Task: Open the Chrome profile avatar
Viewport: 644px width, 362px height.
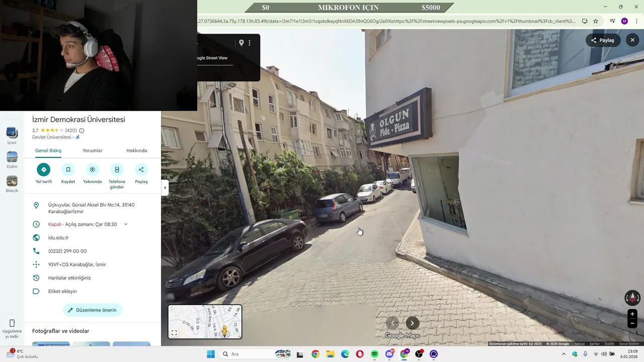Action: point(624,21)
